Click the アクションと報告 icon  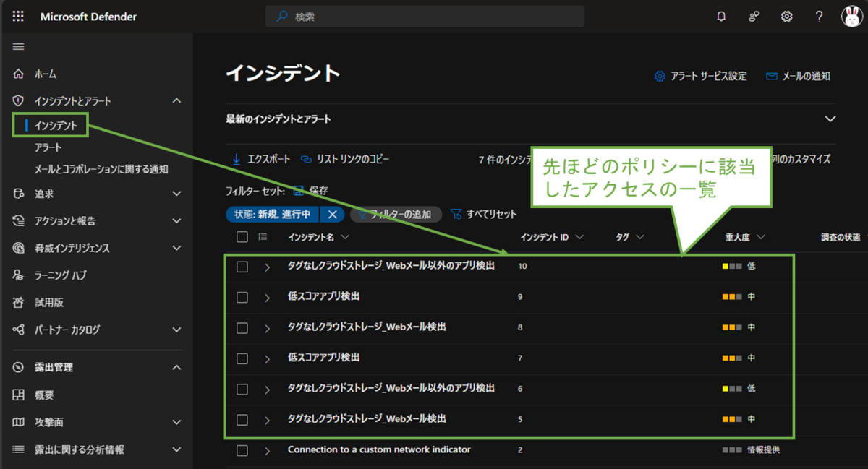point(19,221)
